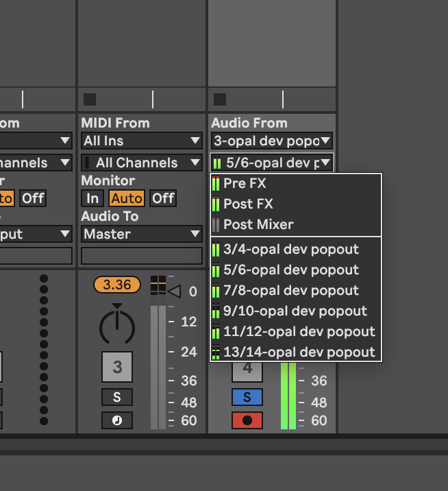Open the All Ins MIDI From dropdown
448x491 pixels.
coord(142,141)
